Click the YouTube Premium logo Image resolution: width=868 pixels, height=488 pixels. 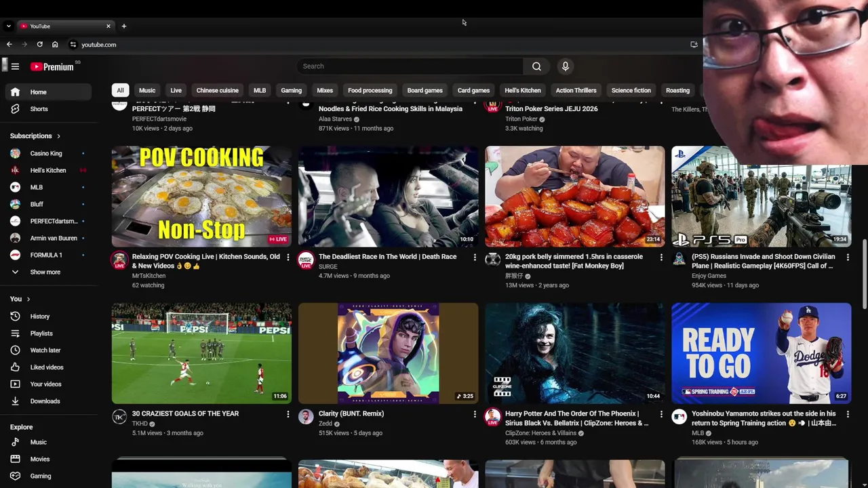coord(52,66)
